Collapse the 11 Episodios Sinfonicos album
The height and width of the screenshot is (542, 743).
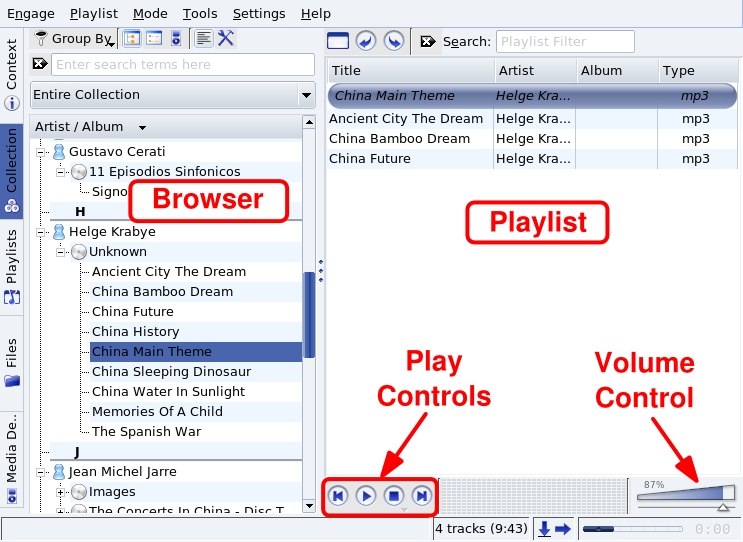(62, 172)
